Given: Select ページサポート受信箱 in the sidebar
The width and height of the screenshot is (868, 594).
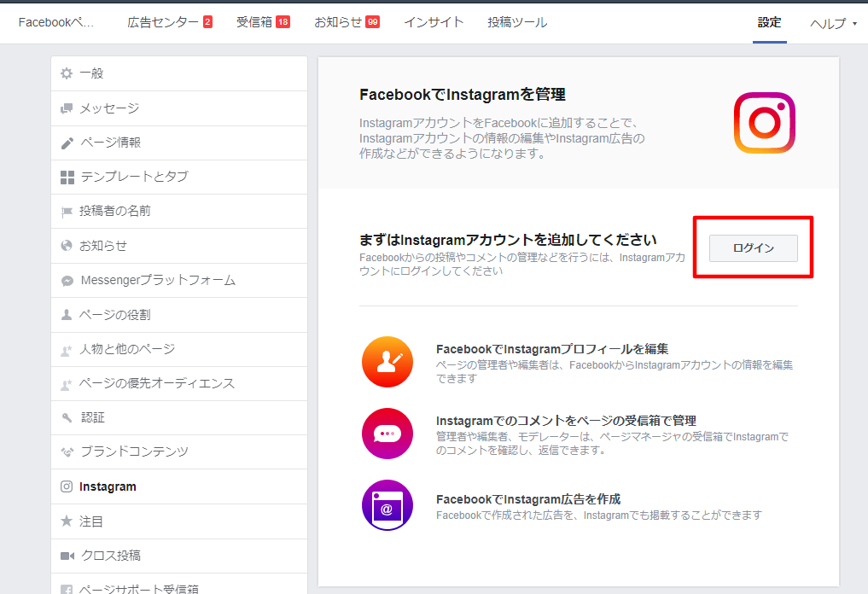Looking at the screenshot, I should click(x=179, y=584).
